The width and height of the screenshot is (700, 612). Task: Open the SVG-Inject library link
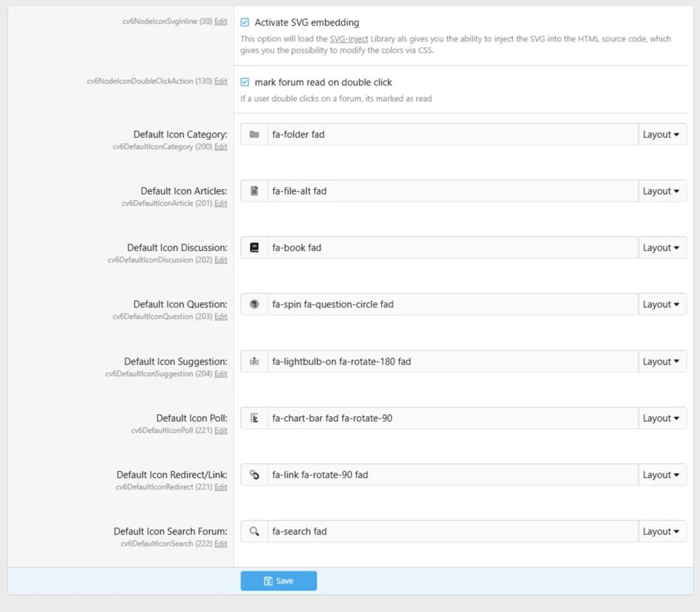tap(348, 39)
